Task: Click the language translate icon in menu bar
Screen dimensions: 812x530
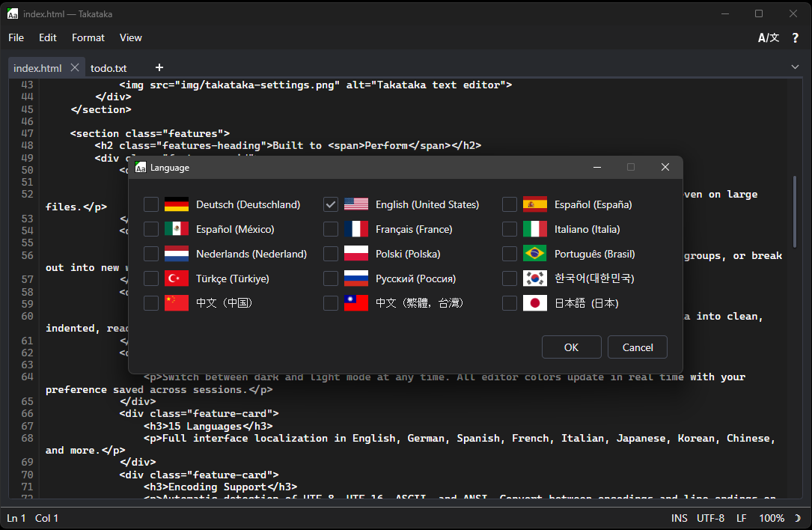Action: pyautogui.click(x=768, y=37)
